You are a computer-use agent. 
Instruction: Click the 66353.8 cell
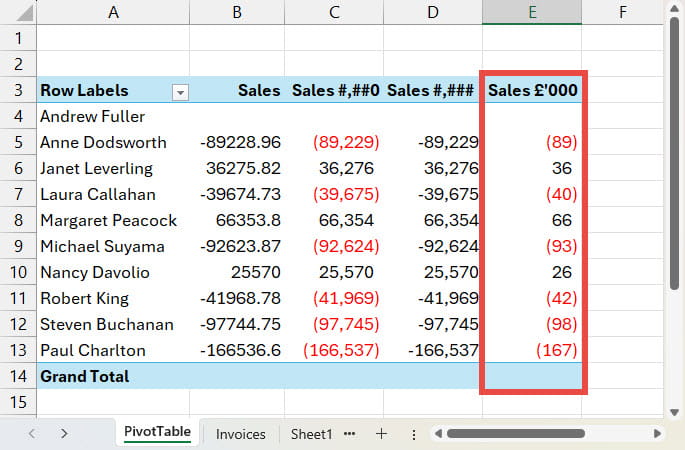237,220
